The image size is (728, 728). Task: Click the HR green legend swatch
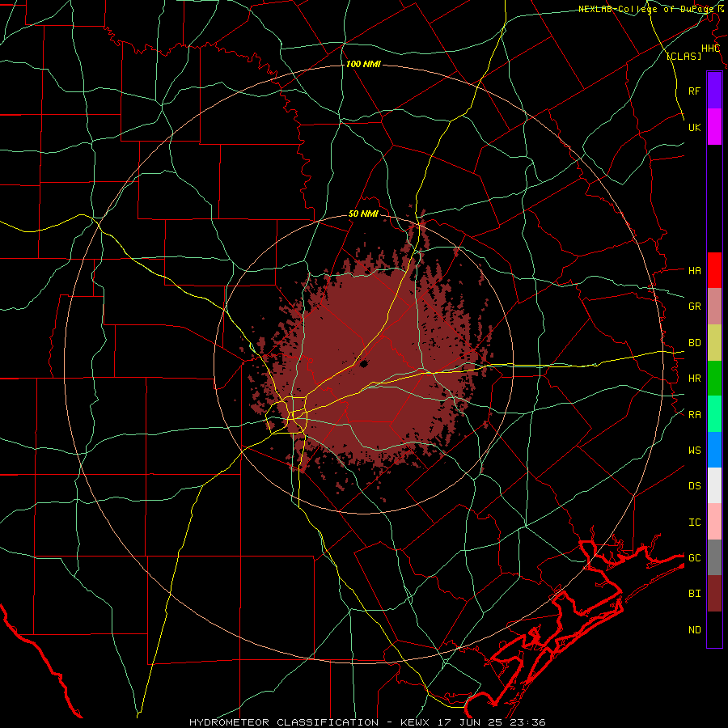[x=714, y=378]
